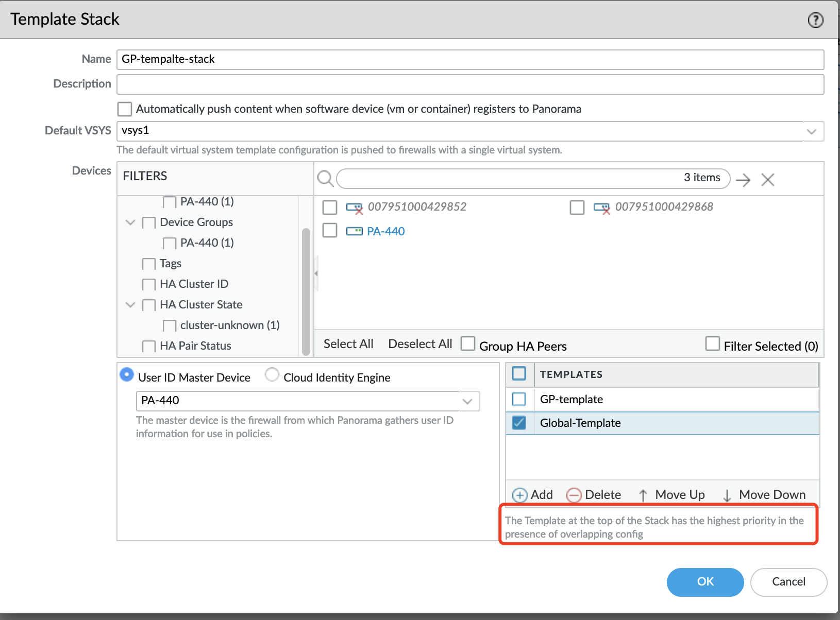Click the Move Up arrow icon
This screenshot has height=620, width=840.
[643, 495]
